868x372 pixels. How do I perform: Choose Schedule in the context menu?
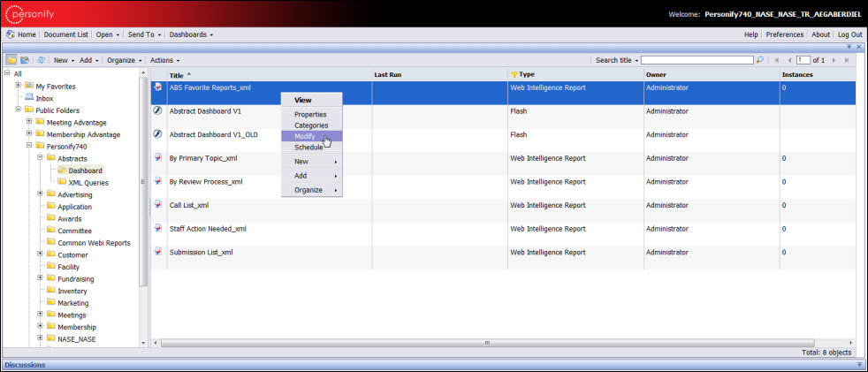pos(312,148)
